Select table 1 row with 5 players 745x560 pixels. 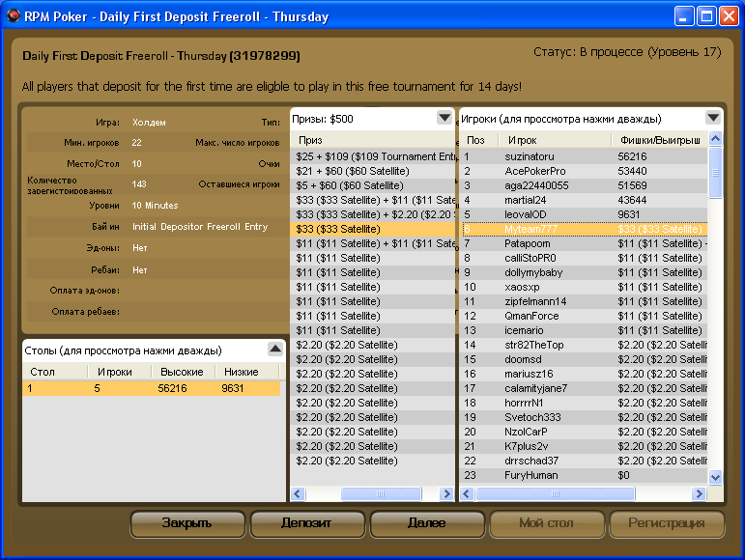[x=151, y=388]
